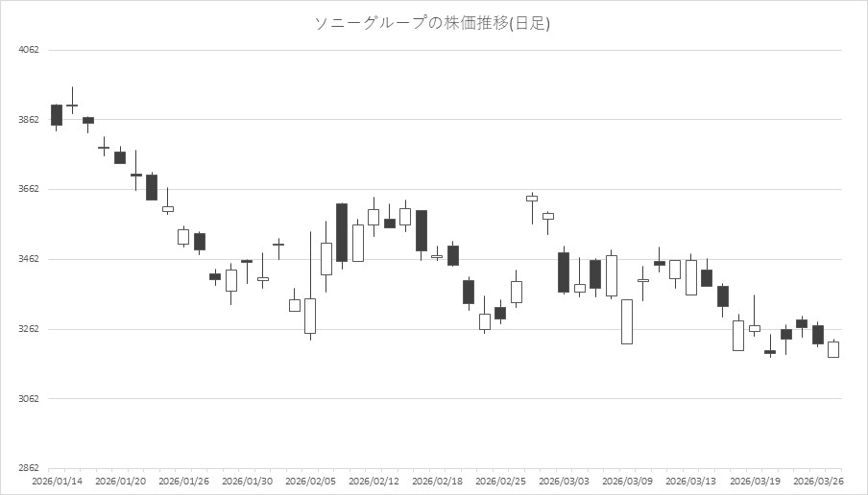Click the 2026/01/14 date label
Viewport: 868px width, 495px height.
tap(56, 482)
